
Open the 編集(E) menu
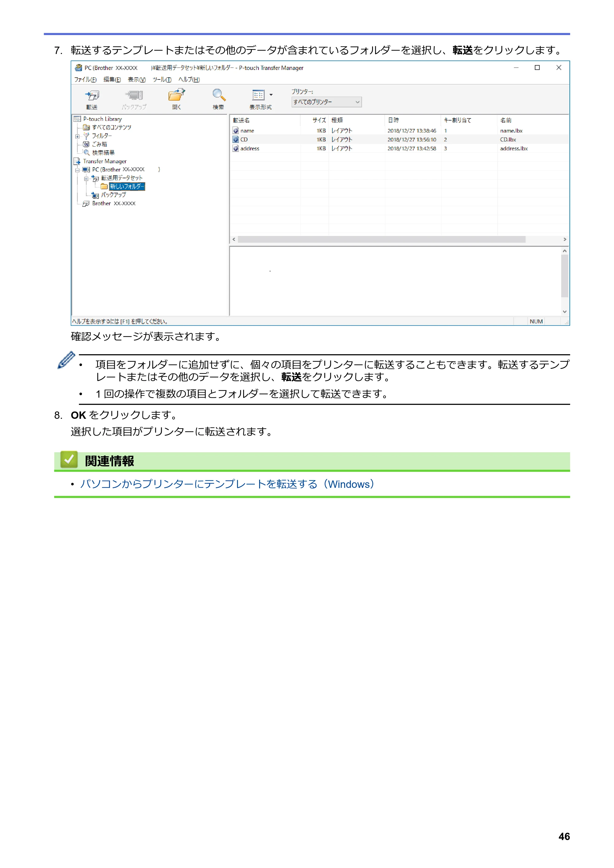[112, 79]
